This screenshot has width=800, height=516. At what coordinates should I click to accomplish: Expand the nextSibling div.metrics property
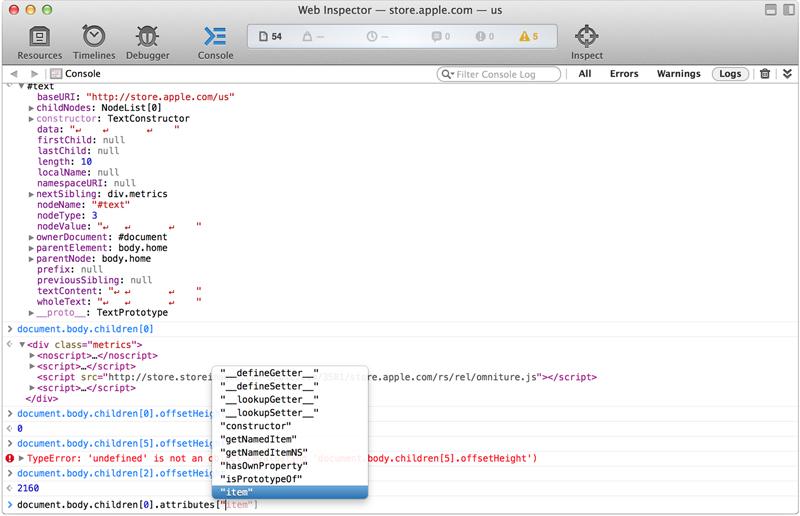pos(31,194)
